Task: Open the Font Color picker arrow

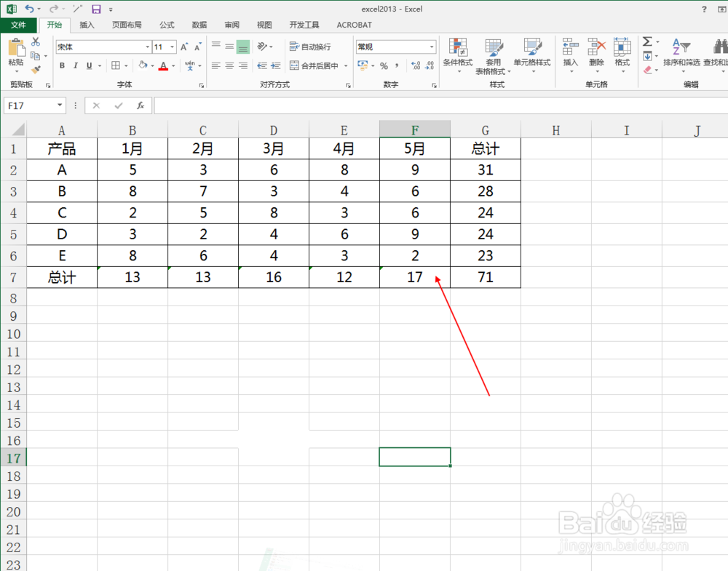Action: point(173,65)
